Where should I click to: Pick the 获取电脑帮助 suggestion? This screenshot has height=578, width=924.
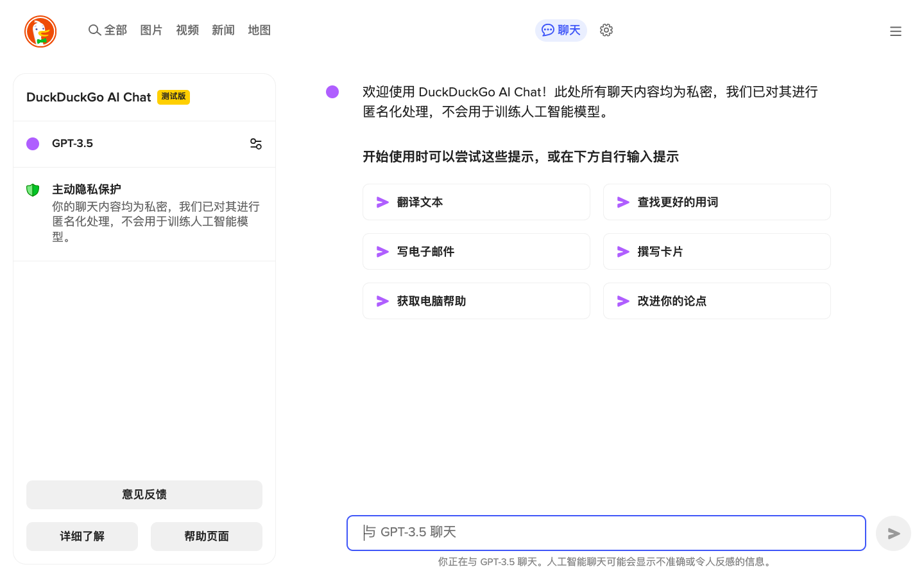tap(476, 301)
